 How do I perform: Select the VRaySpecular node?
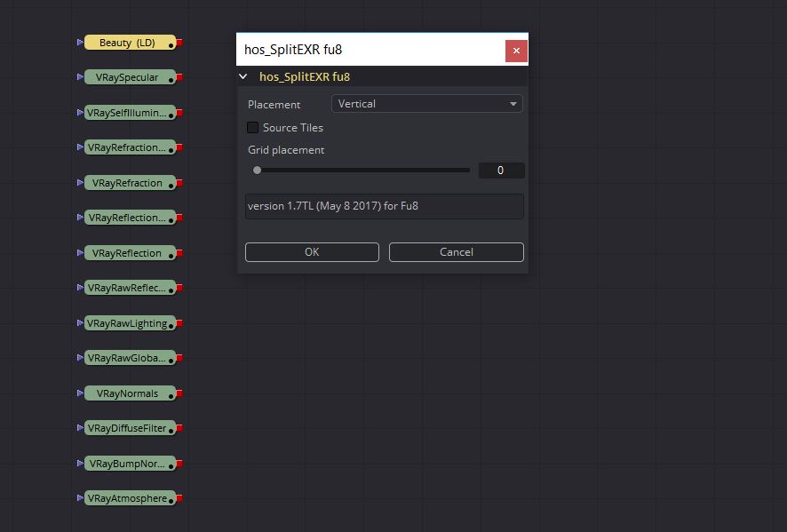click(130, 77)
